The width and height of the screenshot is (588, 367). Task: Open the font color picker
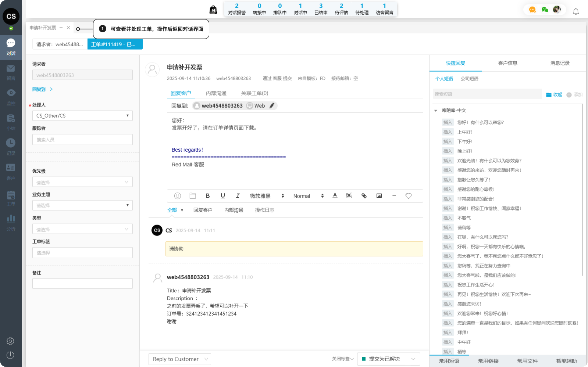[335, 196]
